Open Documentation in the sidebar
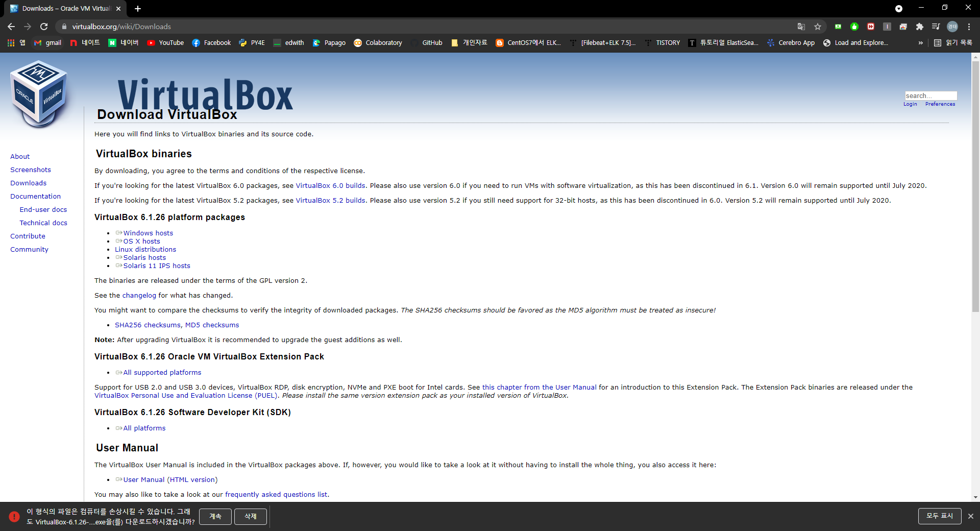Image resolution: width=980 pixels, height=531 pixels. 35,197
